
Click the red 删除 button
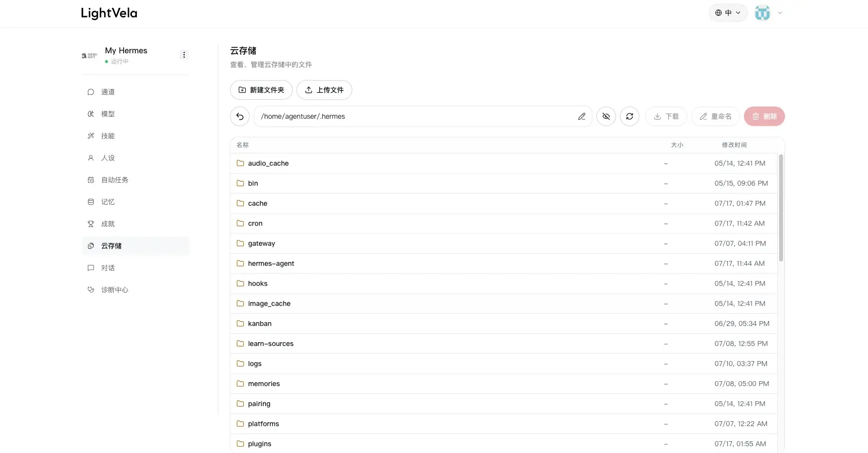point(764,116)
